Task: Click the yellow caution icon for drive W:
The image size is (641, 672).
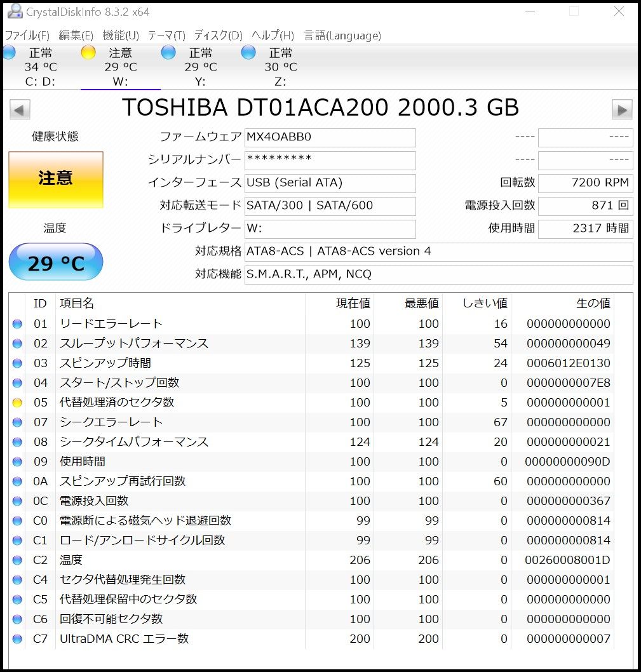Action: pos(88,53)
